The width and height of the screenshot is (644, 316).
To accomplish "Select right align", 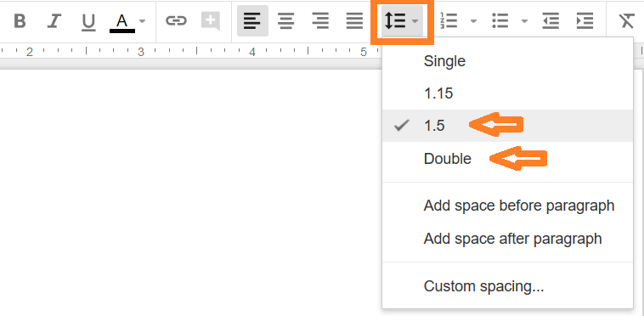I will [x=320, y=21].
